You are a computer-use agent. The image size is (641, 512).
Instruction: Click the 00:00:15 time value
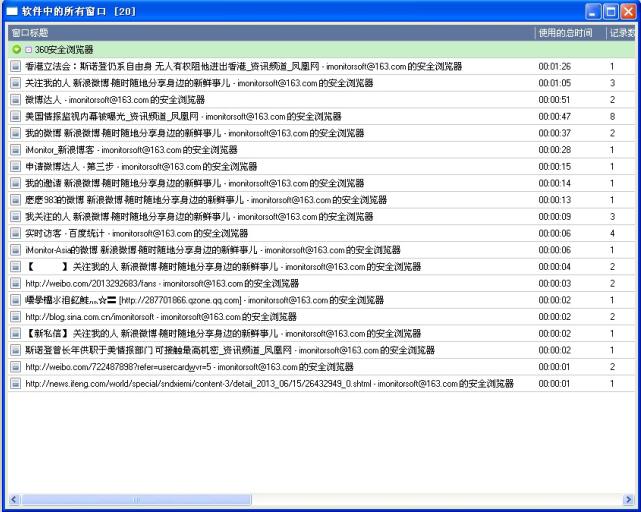click(x=554, y=166)
